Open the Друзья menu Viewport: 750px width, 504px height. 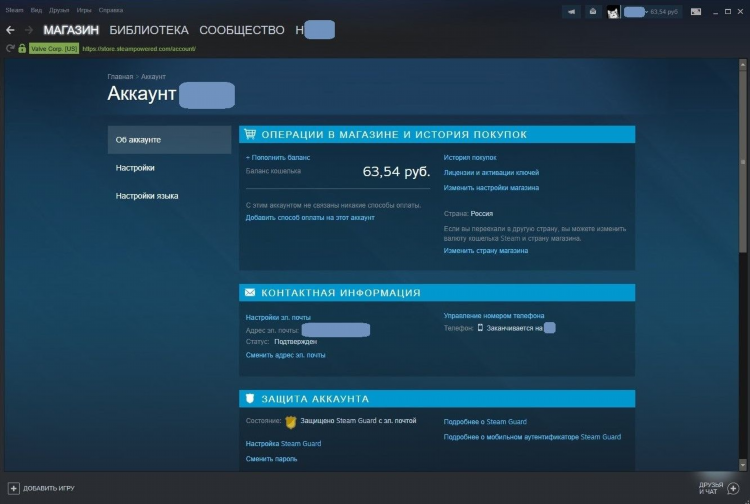point(59,10)
